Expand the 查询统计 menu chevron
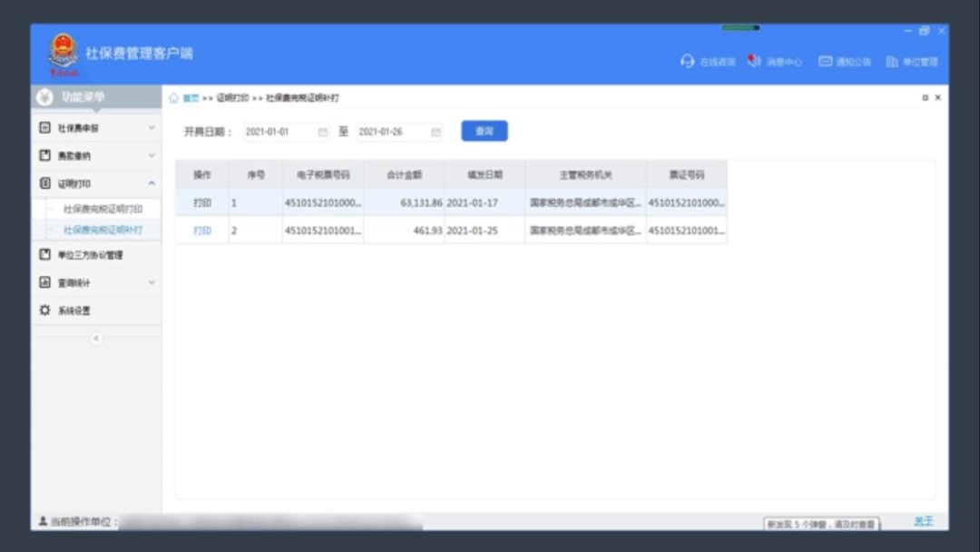Image resolution: width=980 pixels, height=552 pixels. coord(152,283)
